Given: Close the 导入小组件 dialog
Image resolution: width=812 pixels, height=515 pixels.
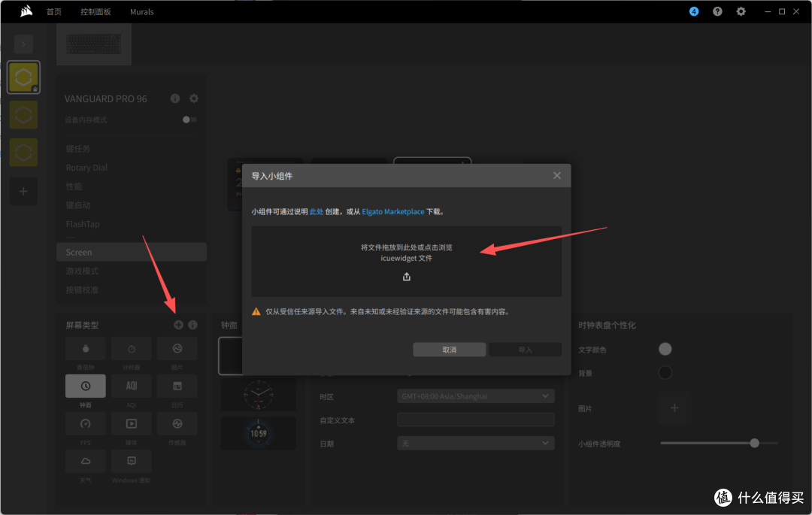Looking at the screenshot, I should [556, 175].
